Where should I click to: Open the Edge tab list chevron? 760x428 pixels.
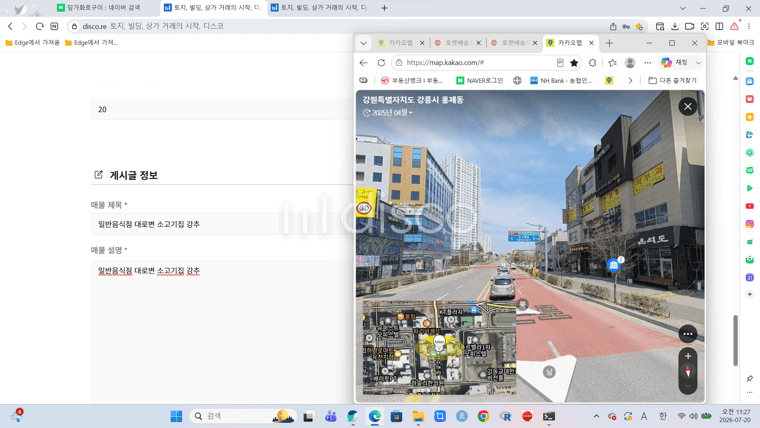click(364, 43)
